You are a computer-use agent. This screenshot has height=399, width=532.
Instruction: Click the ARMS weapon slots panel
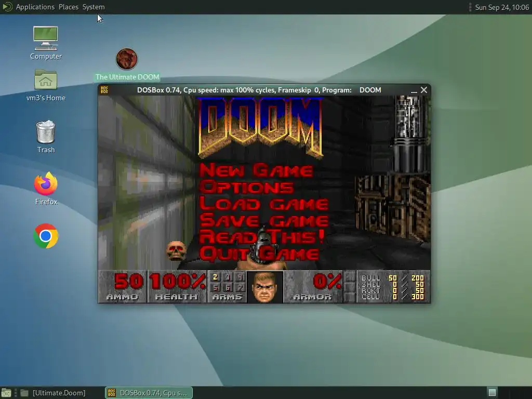tap(227, 287)
